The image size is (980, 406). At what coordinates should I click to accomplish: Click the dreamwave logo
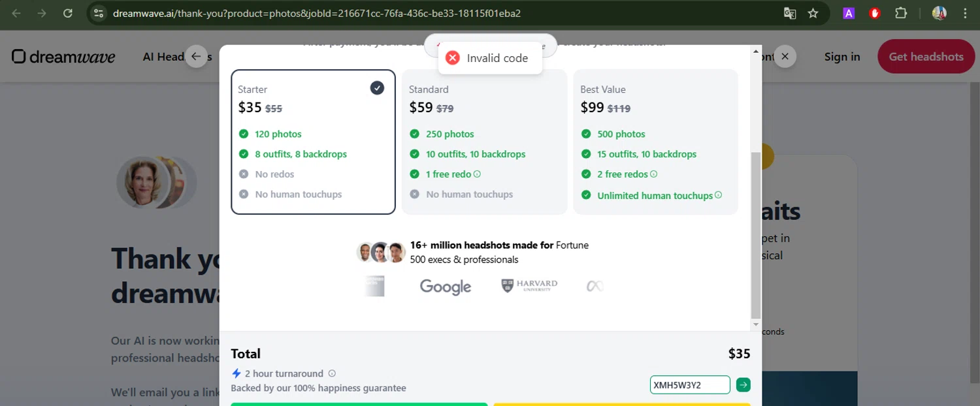[63, 57]
